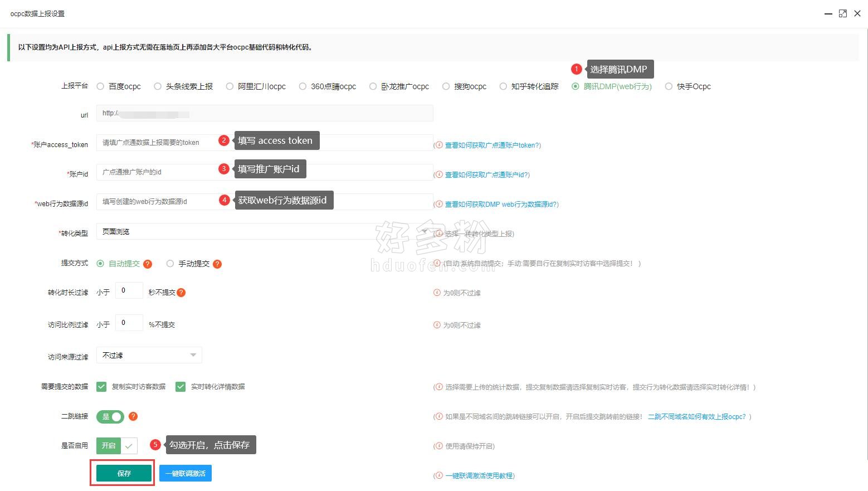The width and height of the screenshot is (868, 491).
Task: Maximize the ocpc数据上报设置 dialog
Action: pos(843,13)
